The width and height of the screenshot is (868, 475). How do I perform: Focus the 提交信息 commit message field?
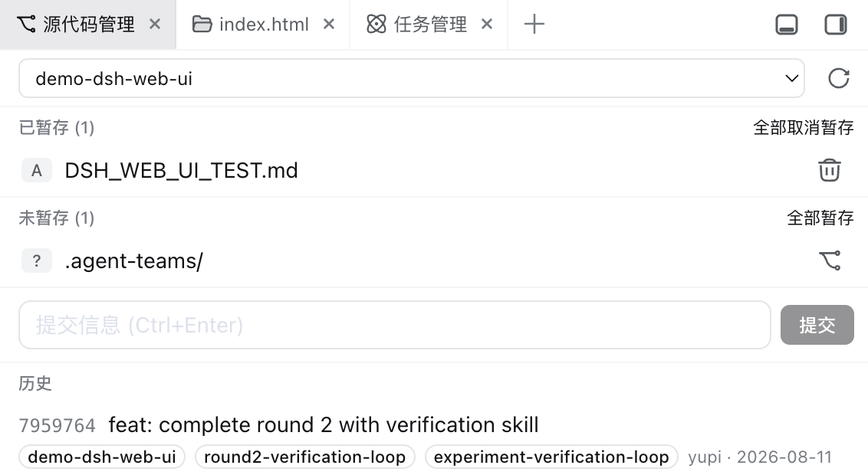395,325
